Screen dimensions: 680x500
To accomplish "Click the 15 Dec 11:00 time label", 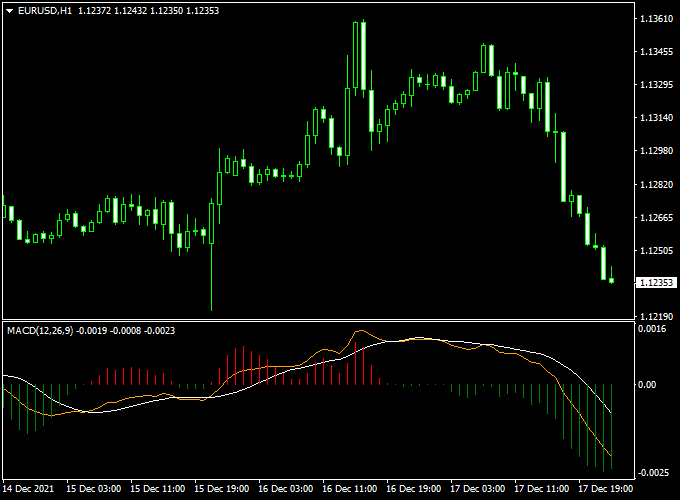I will pyautogui.click(x=157, y=489).
